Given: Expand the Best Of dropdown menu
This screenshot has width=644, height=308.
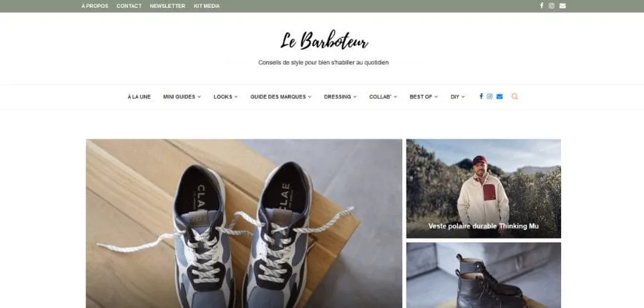Looking at the screenshot, I should coord(424,97).
